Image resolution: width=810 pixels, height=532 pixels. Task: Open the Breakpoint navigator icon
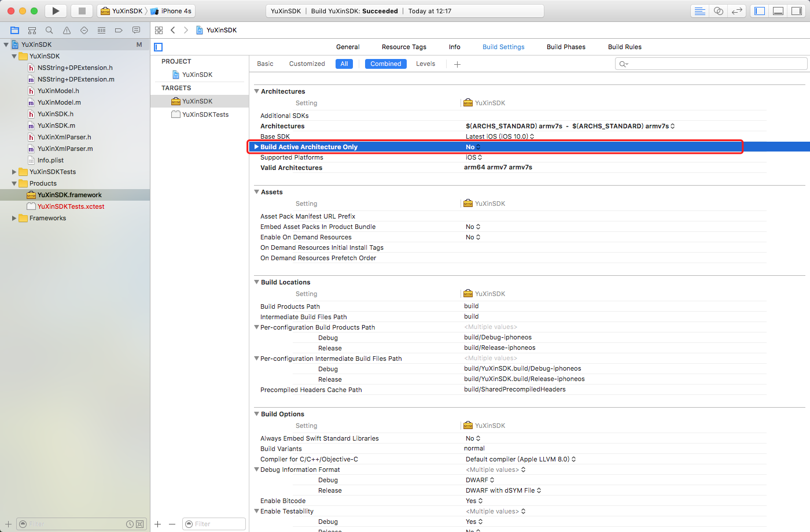click(119, 30)
